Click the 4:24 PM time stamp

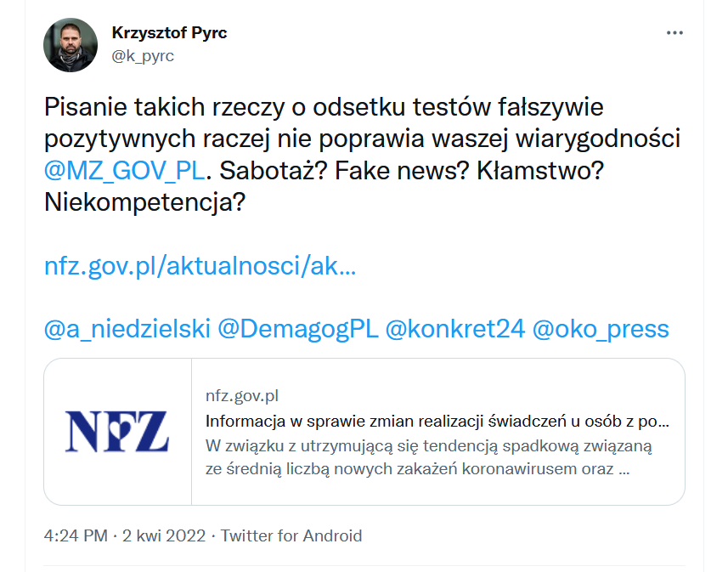[x=76, y=535]
